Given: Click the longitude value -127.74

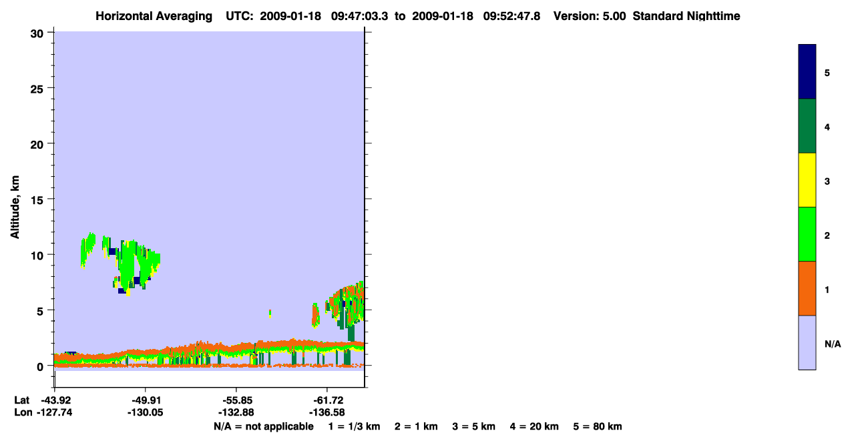Looking at the screenshot, I should coord(54,413).
